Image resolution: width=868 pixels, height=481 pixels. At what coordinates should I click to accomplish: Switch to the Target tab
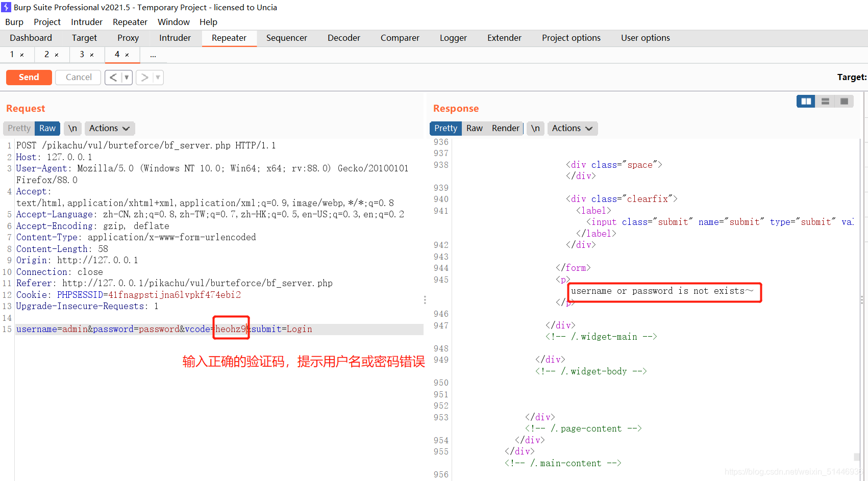tap(84, 38)
